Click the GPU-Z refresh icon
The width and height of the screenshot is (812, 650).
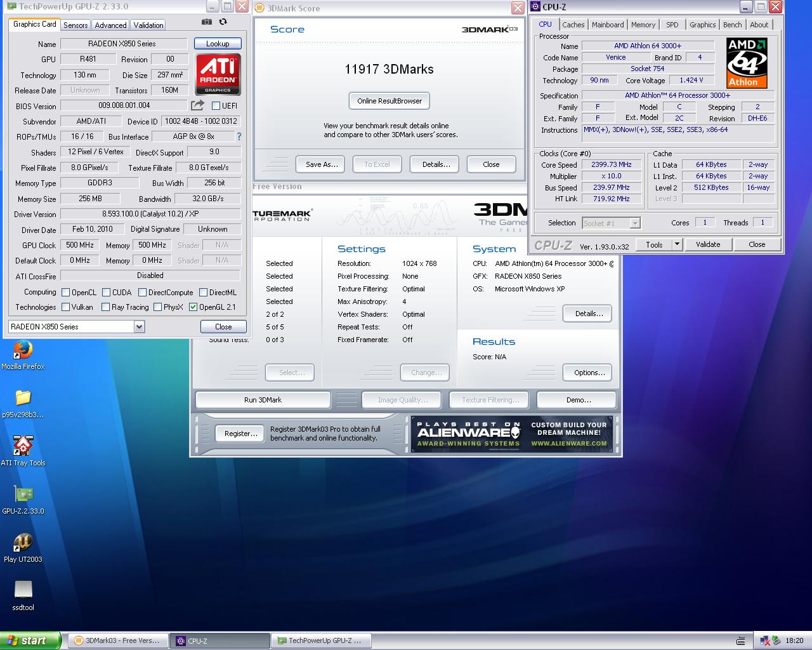(x=223, y=22)
